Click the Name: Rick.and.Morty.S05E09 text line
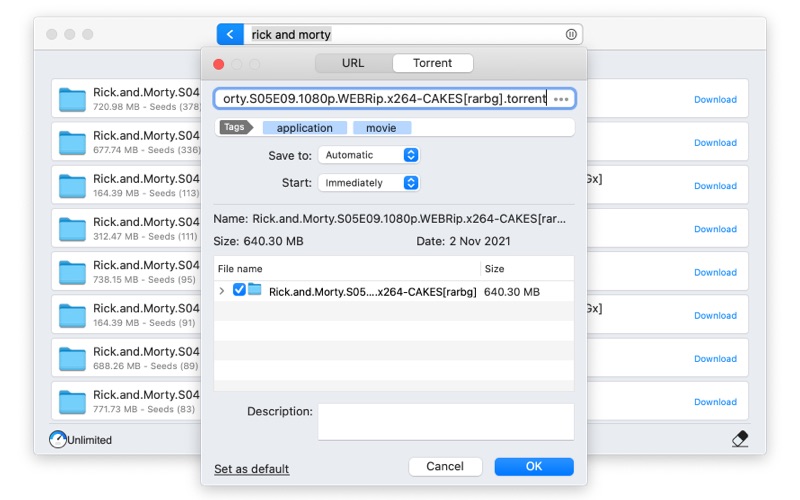Image resolution: width=800 pixels, height=500 pixels. pos(389,219)
